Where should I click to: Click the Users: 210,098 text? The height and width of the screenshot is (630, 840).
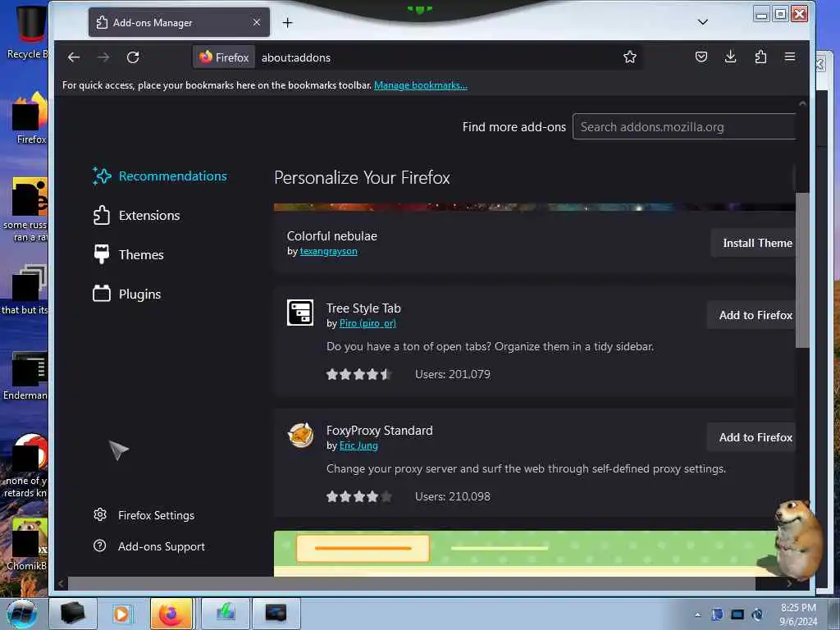point(453,496)
